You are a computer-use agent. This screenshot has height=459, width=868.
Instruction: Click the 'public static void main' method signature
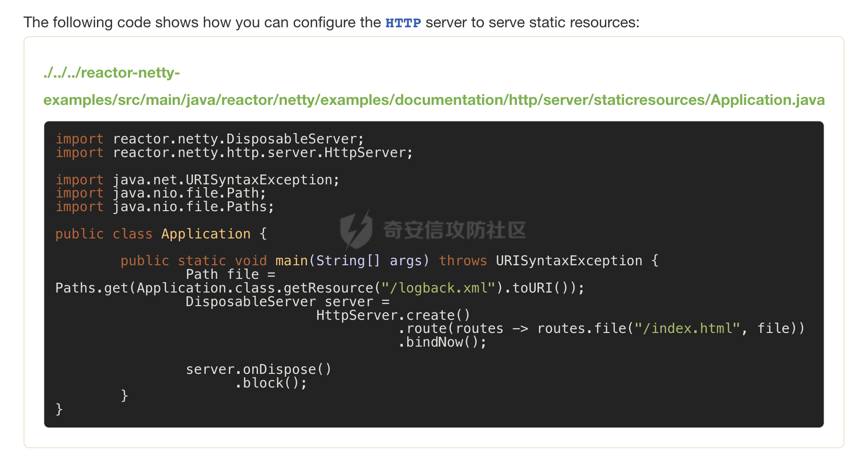point(389,261)
